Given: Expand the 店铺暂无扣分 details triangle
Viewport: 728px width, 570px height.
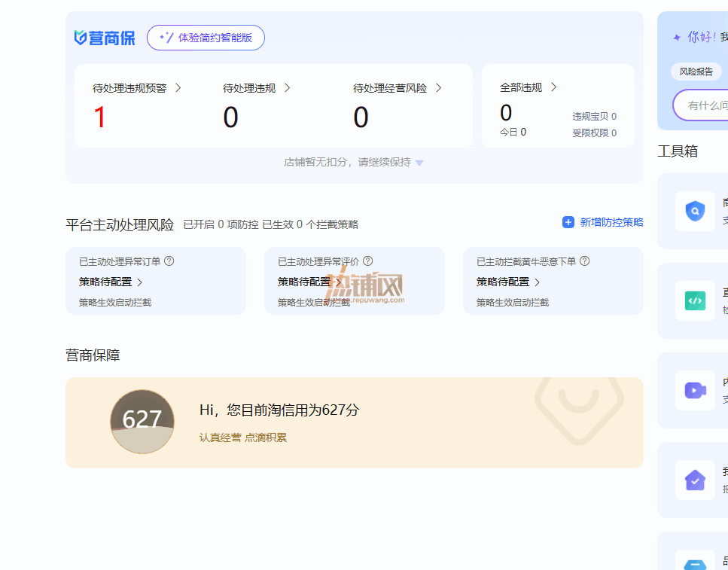Looking at the screenshot, I should [x=419, y=163].
